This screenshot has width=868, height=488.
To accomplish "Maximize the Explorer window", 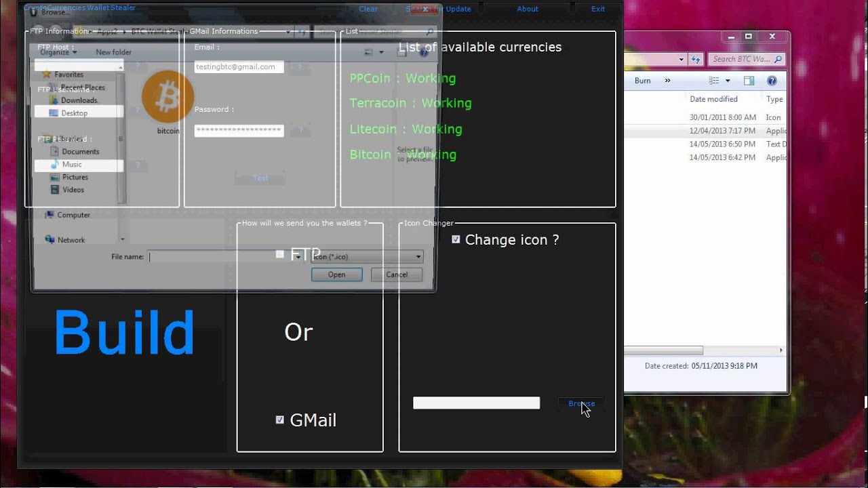I will tap(749, 37).
